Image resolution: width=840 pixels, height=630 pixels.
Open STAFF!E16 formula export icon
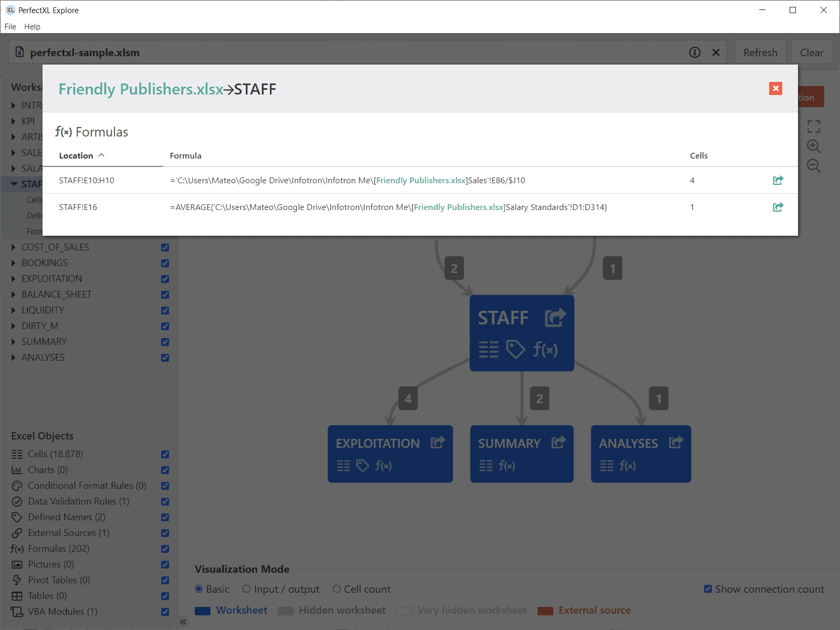(x=778, y=207)
